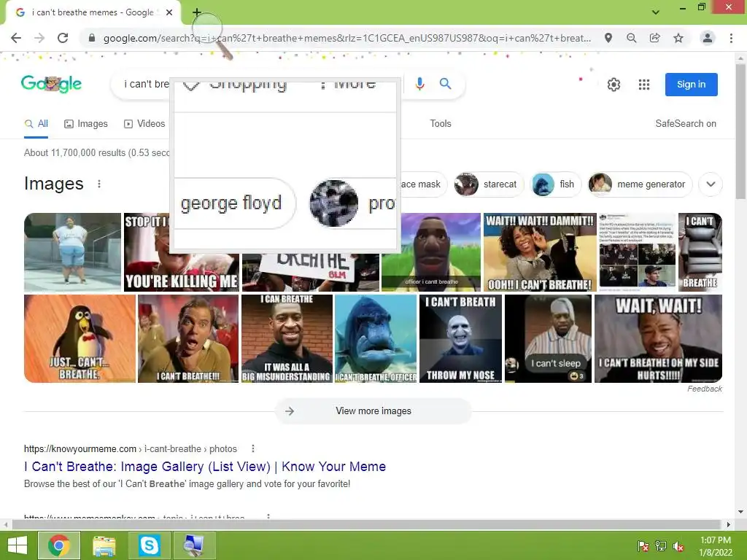Screen dimensions: 747x560
Task: Start voice search with microphone
Action: [x=419, y=84]
